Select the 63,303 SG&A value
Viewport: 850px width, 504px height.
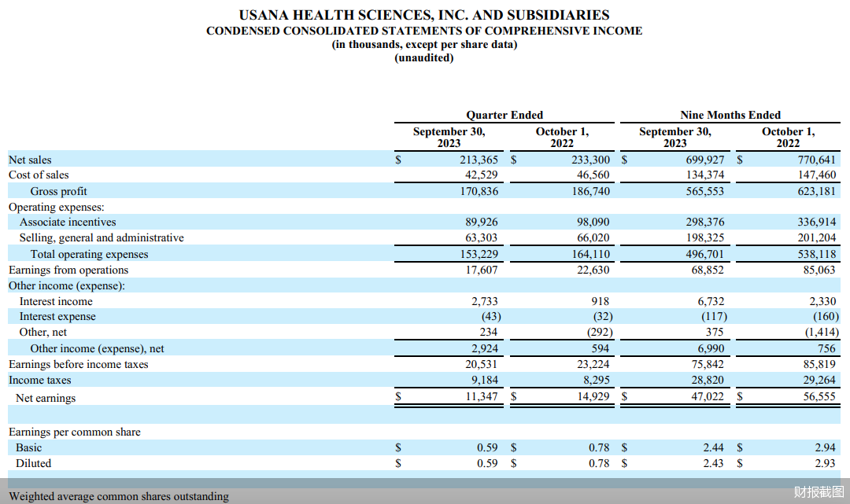click(482, 237)
